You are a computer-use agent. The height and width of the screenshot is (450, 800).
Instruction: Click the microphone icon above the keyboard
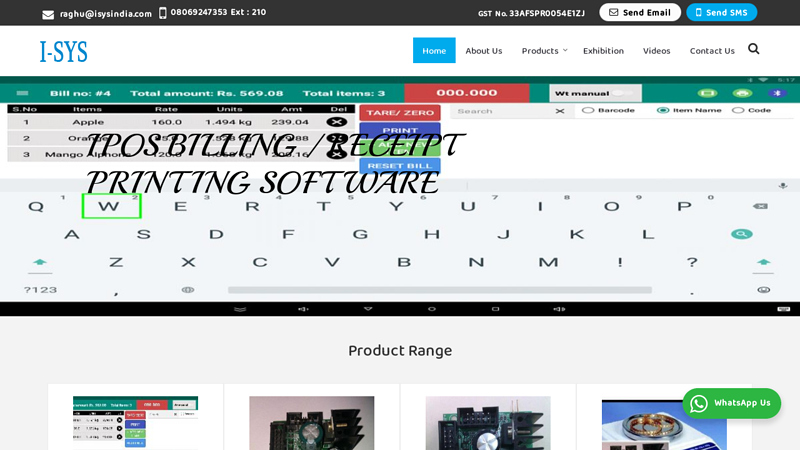pyautogui.click(x=783, y=186)
